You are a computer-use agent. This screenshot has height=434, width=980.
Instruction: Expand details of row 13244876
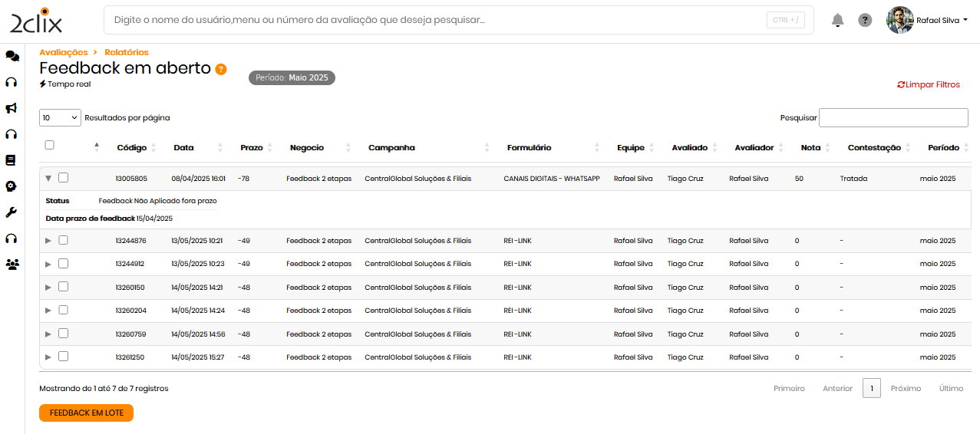(x=48, y=241)
